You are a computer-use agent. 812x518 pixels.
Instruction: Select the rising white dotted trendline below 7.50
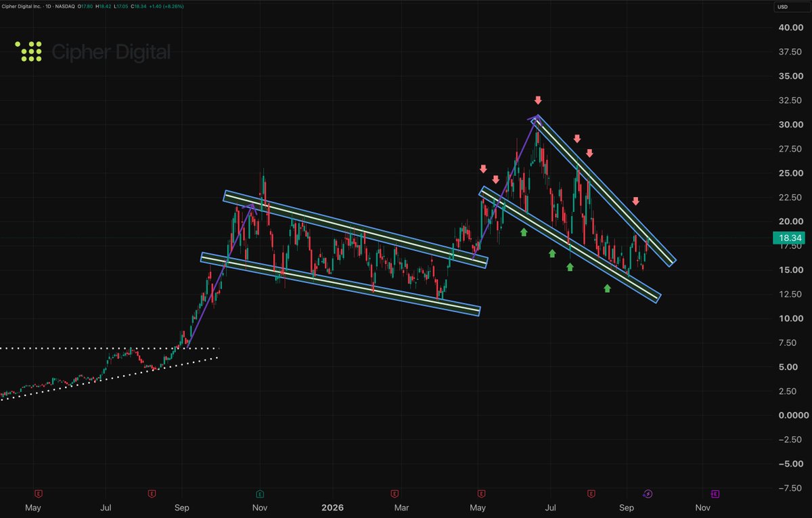(x=108, y=379)
